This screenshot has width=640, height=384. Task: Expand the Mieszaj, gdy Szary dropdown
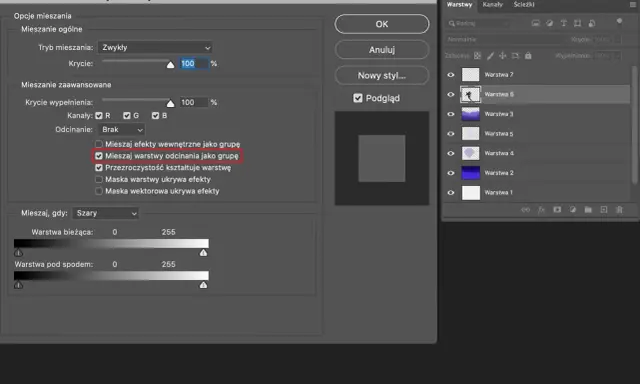point(106,213)
